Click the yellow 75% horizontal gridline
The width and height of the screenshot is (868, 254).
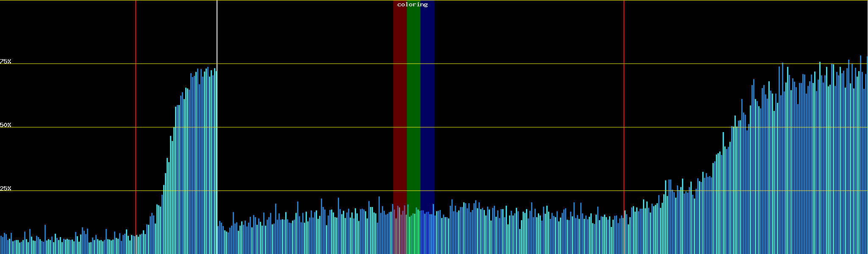coord(509,64)
